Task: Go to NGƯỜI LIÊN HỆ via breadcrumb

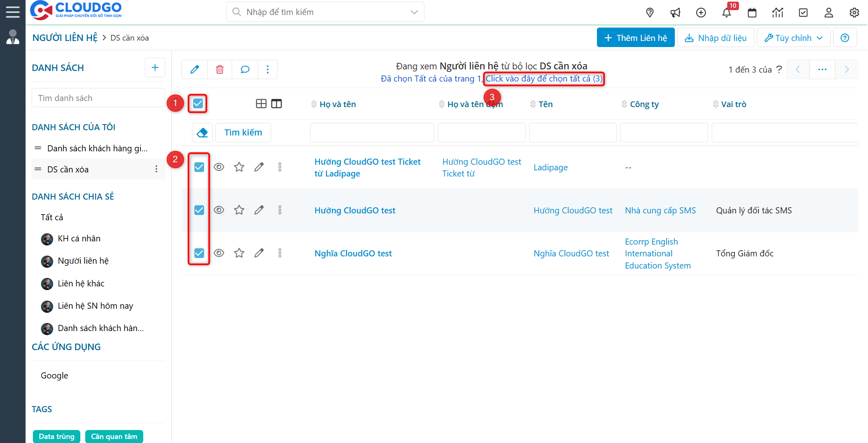Action: (x=65, y=37)
